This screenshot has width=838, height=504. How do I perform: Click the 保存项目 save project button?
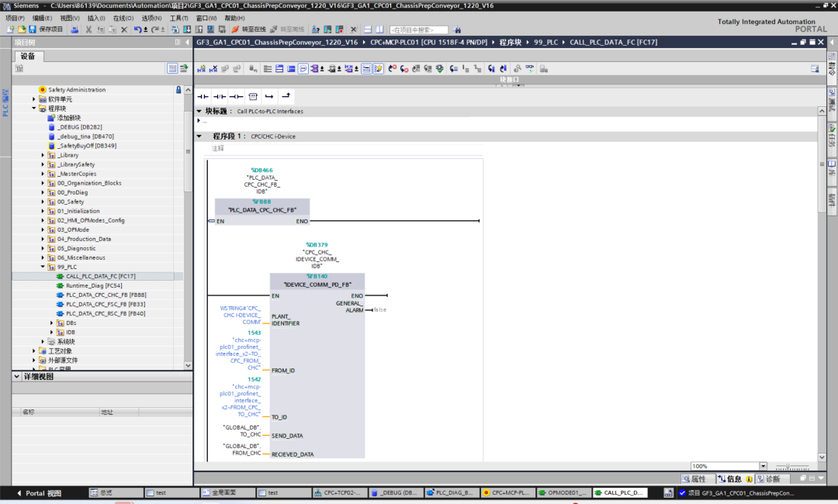(46, 29)
